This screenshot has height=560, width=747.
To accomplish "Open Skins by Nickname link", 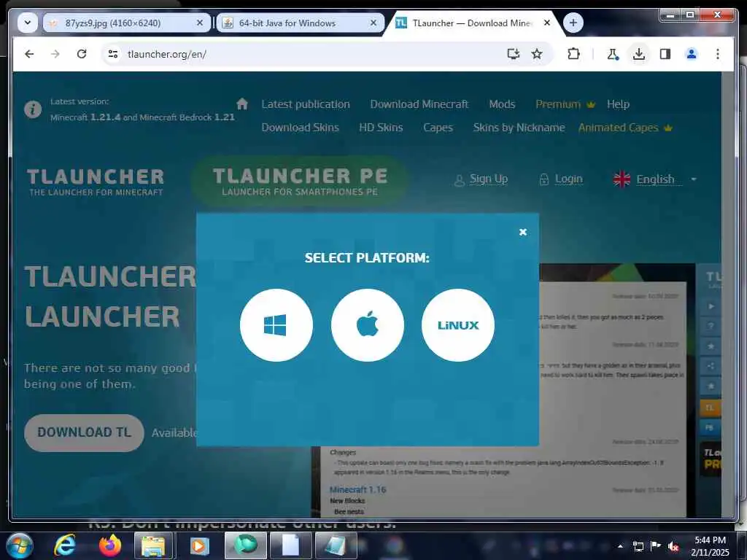I will coord(519,128).
